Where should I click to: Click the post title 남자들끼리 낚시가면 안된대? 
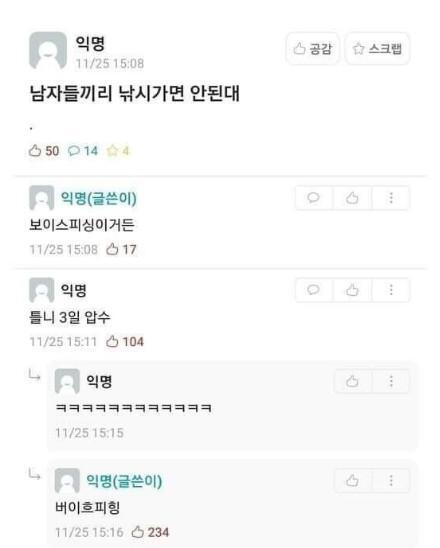[x=135, y=93]
